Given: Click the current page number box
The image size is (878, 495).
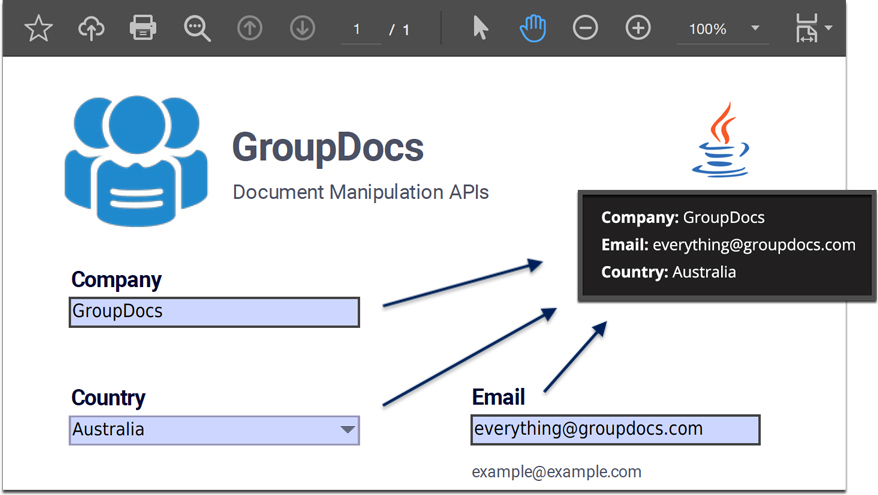Looking at the screenshot, I should (x=358, y=30).
